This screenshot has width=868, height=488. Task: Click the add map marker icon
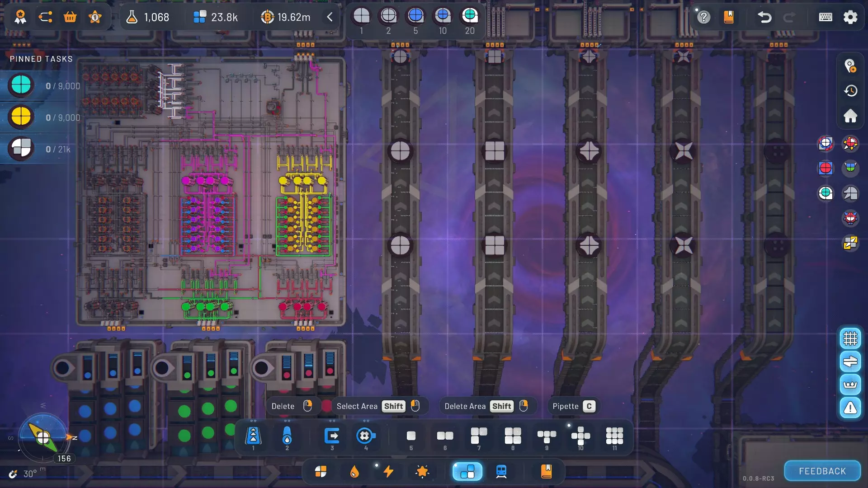tap(850, 66)
